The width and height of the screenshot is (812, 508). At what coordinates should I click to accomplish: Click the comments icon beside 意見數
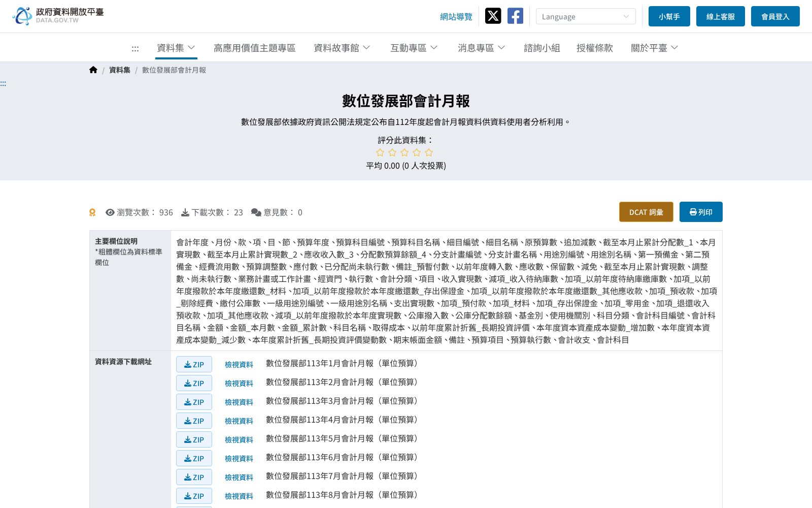tap(256, 212)
